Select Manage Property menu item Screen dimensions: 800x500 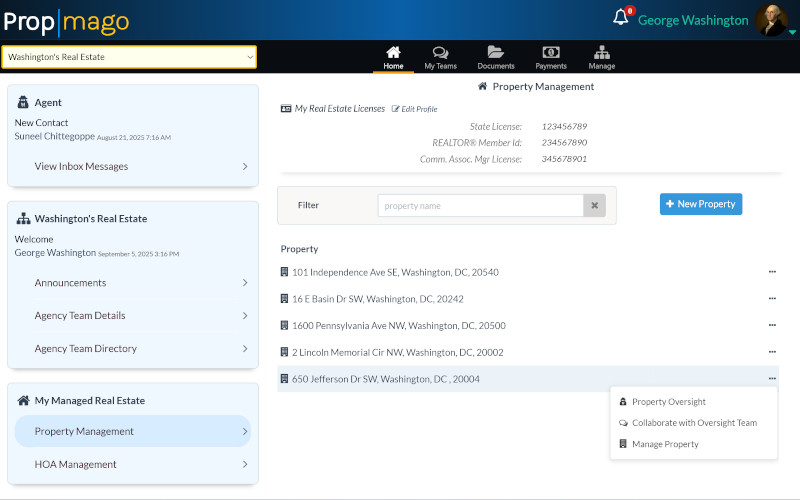[x=665, y=444]
